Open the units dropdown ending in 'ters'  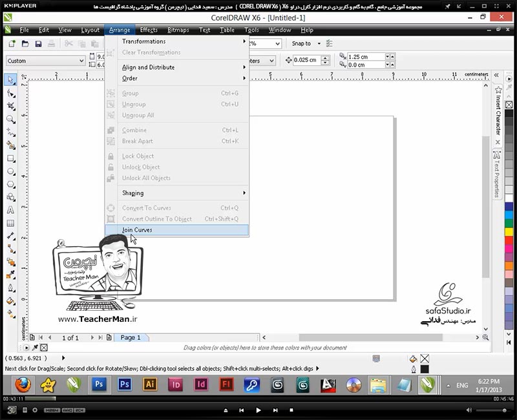tap(271, 61)
